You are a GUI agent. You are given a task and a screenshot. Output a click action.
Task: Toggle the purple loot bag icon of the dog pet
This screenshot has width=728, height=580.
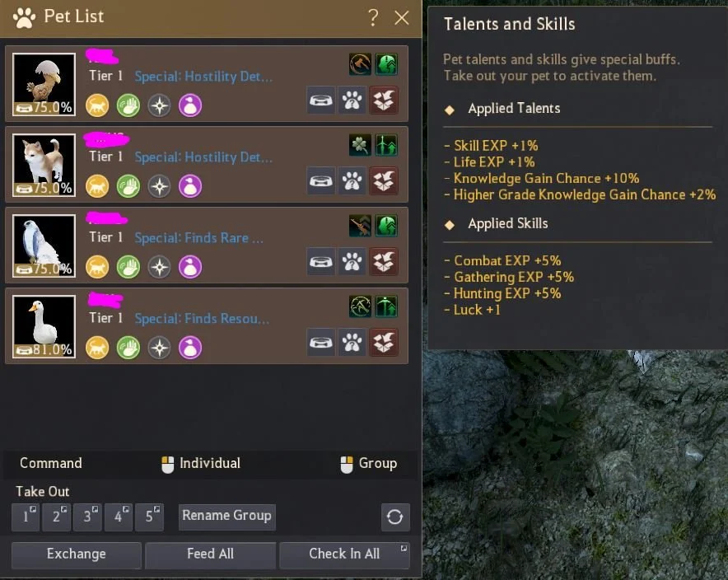190,186
